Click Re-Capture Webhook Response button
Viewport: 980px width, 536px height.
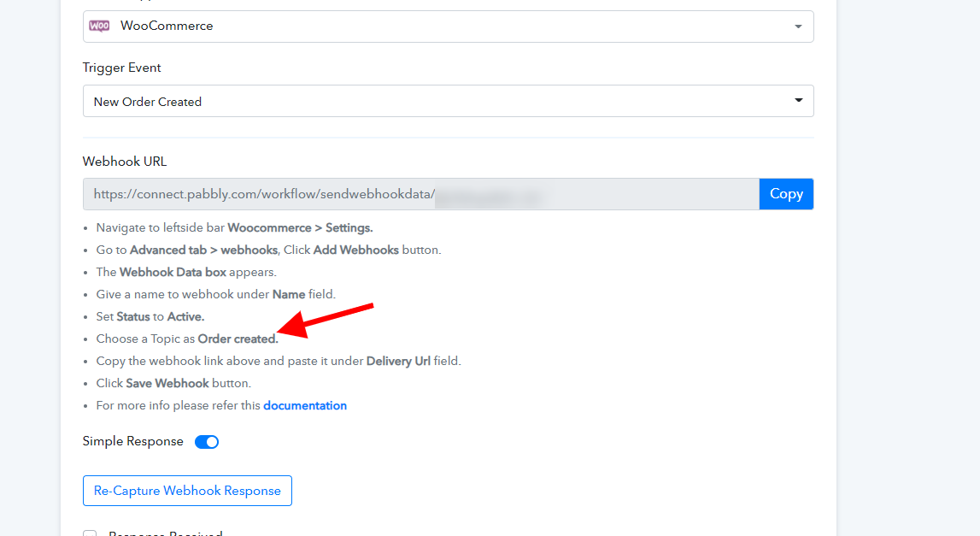pos(187,491)
